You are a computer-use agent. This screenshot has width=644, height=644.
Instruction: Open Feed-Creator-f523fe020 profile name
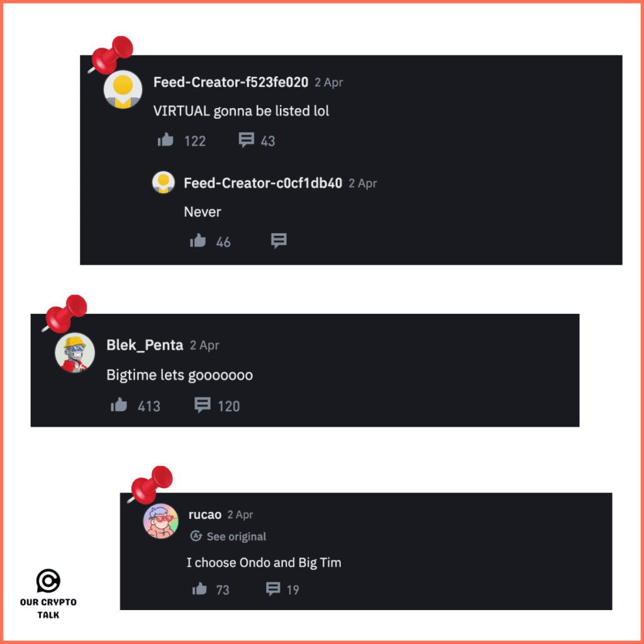[x=231, y=82]
